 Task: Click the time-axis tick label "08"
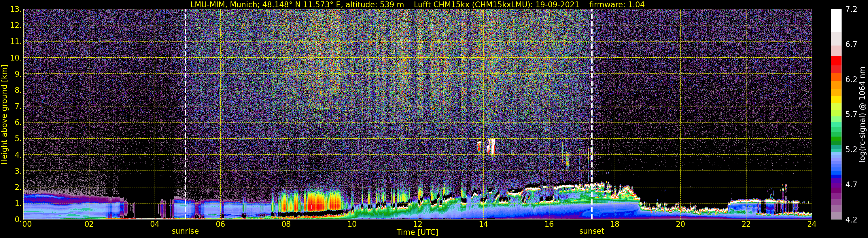click(x=286, y=224)
